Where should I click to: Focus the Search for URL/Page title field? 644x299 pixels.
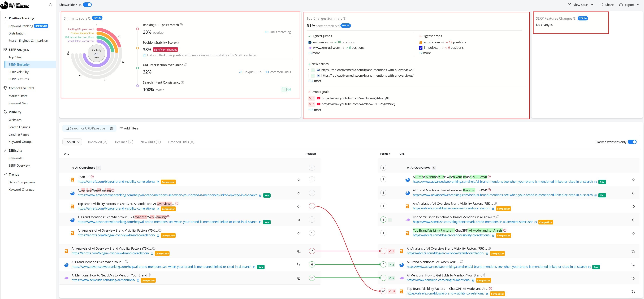(x=87, y=128)
